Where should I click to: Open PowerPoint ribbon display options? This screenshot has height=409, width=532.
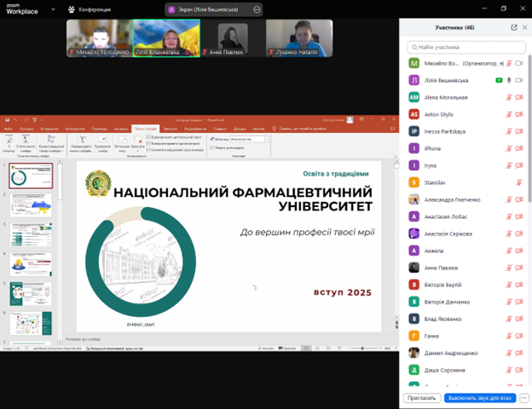click(x=361, y=119)
